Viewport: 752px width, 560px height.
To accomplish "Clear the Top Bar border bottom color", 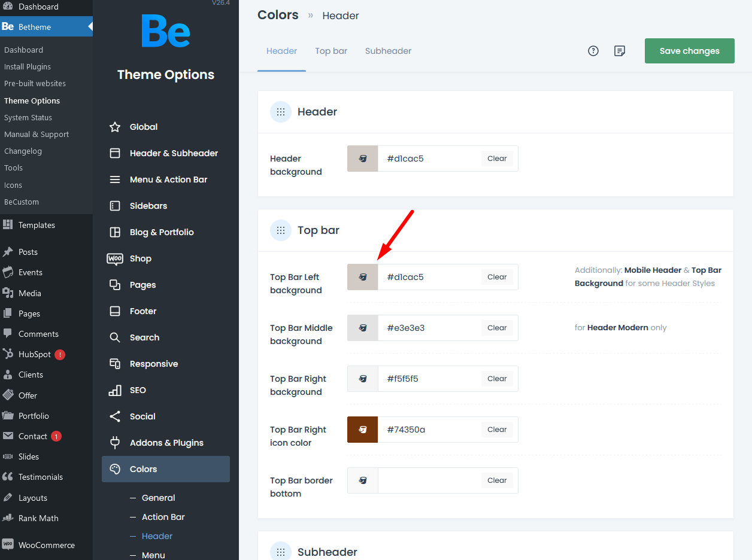I will pyautogui.click(x=497, y=480).
